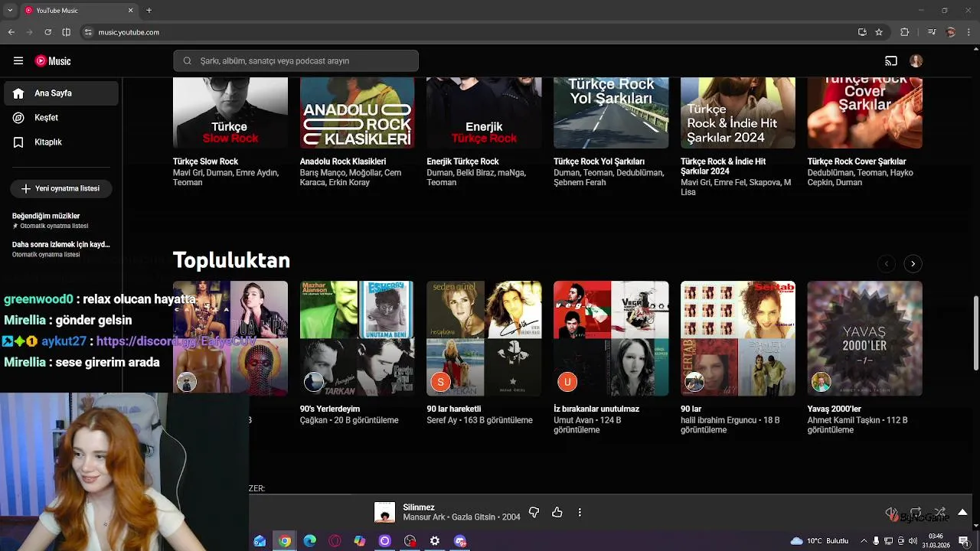Open Microsoft Edge in taskbar

point(309,541)
